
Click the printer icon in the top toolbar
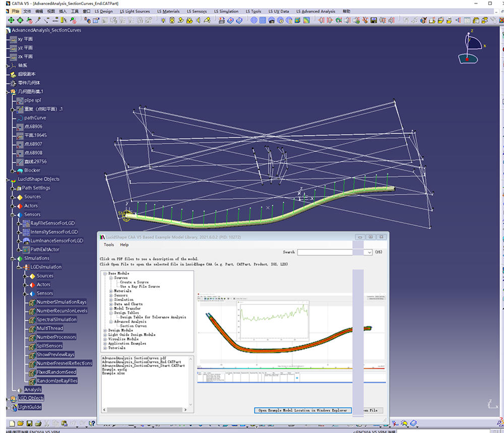pyautogui.click(x=221, y=20)
